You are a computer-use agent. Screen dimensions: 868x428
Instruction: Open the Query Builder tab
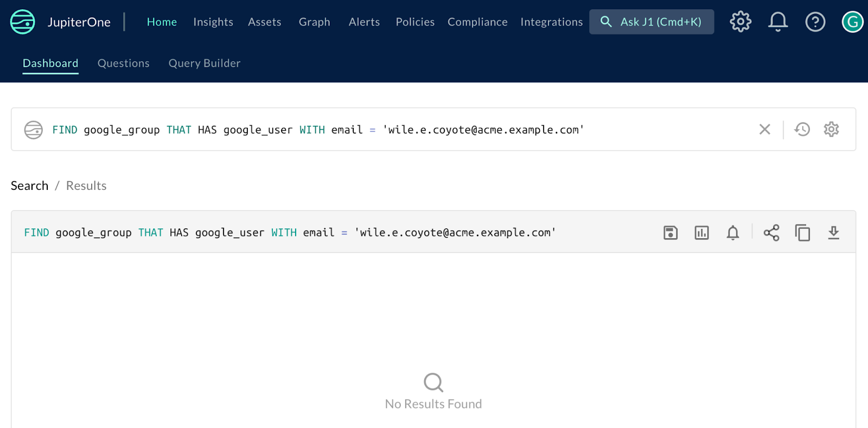(x=204, y=63)
